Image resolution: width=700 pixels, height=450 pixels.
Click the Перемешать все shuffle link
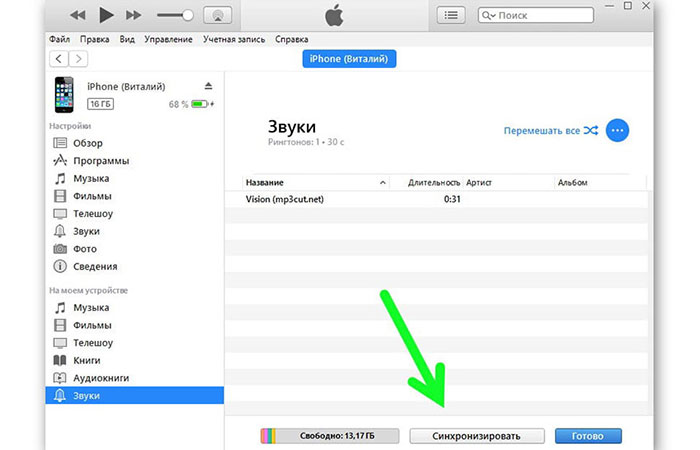point(551,131)
